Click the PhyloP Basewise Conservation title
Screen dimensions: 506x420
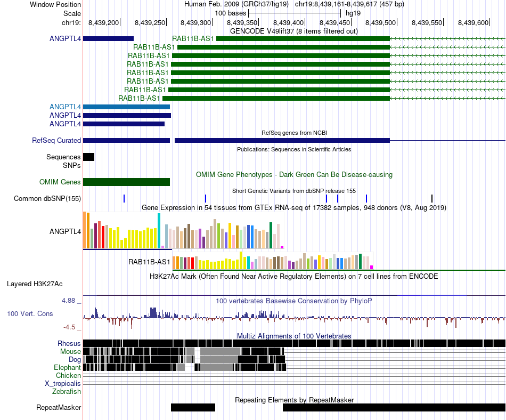293,301
